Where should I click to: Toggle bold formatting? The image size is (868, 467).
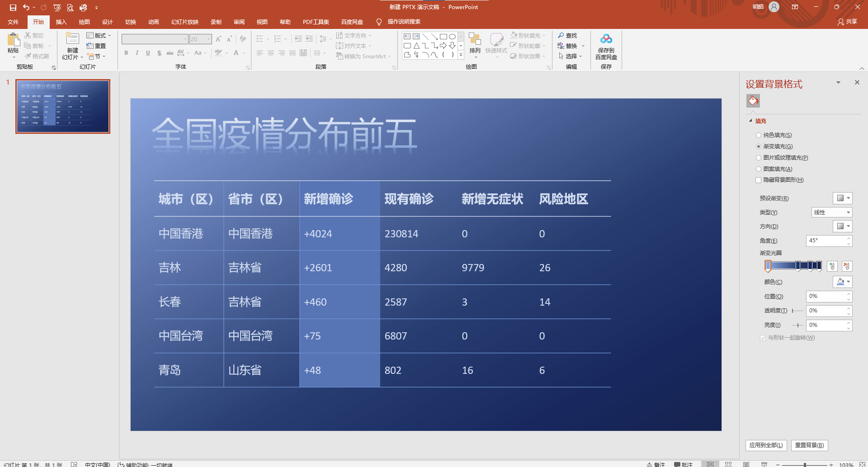(126, 53)
